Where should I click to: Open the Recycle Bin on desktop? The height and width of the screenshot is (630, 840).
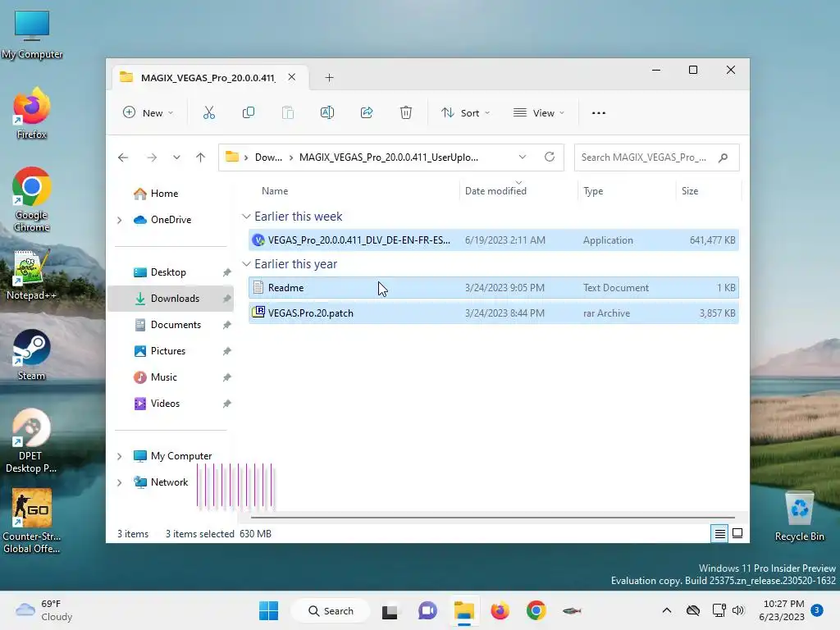799,517
